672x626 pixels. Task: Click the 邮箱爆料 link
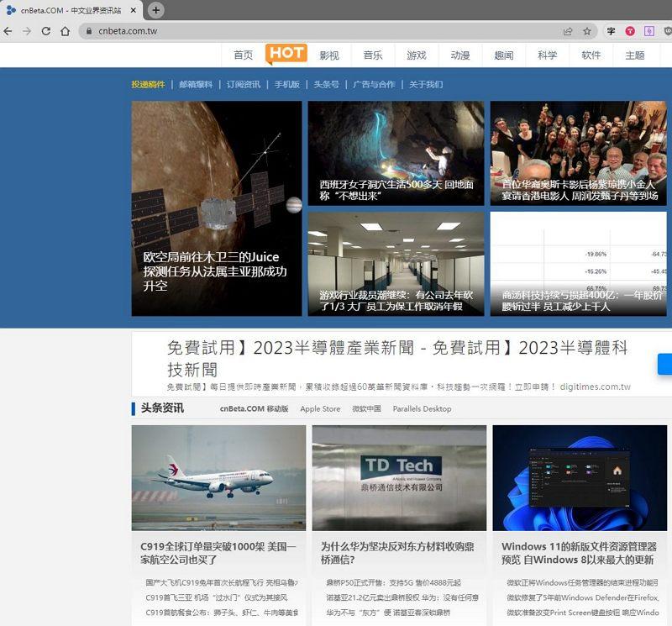click(x=196, y=85)
